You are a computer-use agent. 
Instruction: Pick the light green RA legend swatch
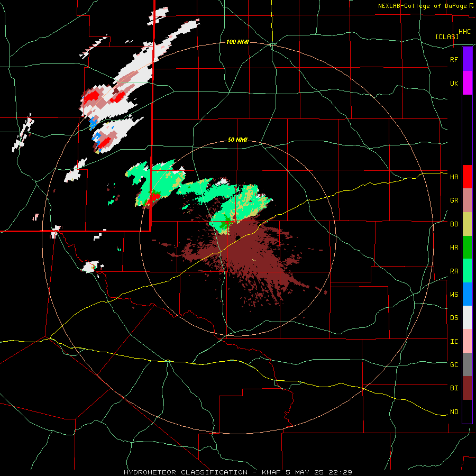pos(467,271)
